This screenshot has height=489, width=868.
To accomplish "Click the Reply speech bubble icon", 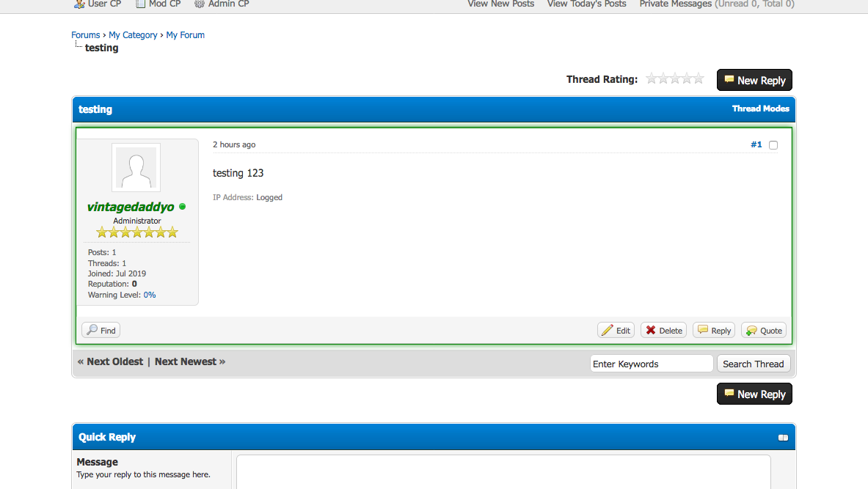I will coord(703,330).
